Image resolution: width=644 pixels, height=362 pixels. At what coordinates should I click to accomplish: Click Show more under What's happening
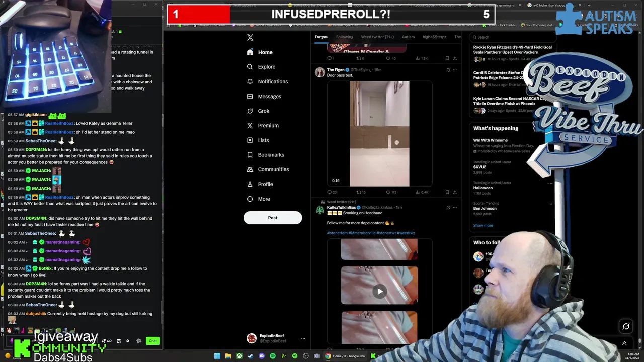(x=483, y=225)
